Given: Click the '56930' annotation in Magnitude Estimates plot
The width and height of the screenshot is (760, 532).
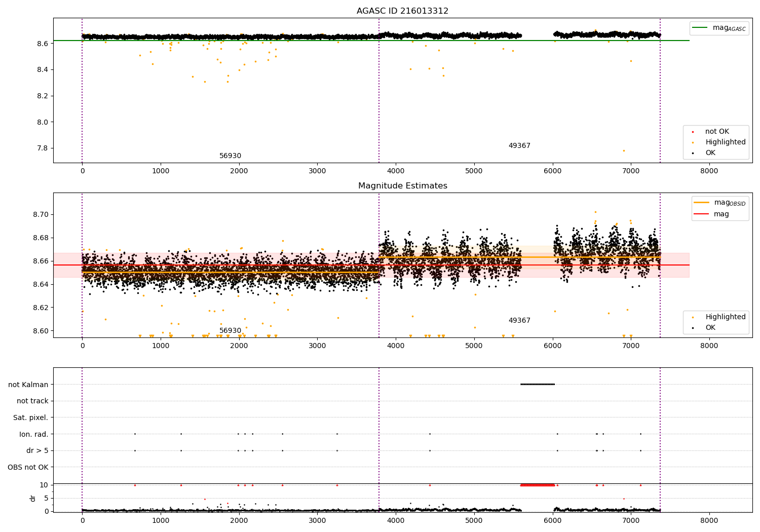Looking at the screenshot, I should 230,331.
